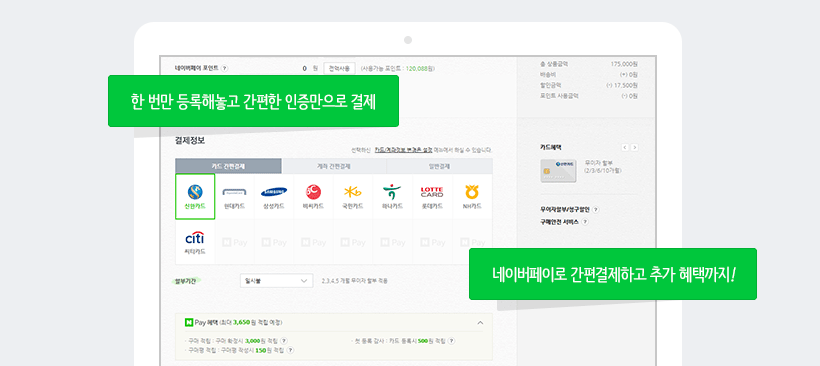820x366 pixels.
Task: Click the 결제정보 section heading
Action: point(190,140)
